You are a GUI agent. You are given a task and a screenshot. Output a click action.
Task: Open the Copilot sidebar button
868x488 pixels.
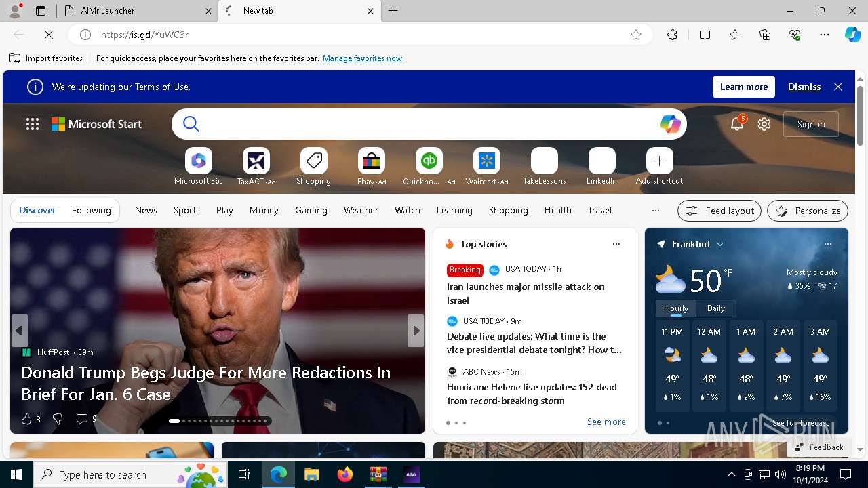852,35
